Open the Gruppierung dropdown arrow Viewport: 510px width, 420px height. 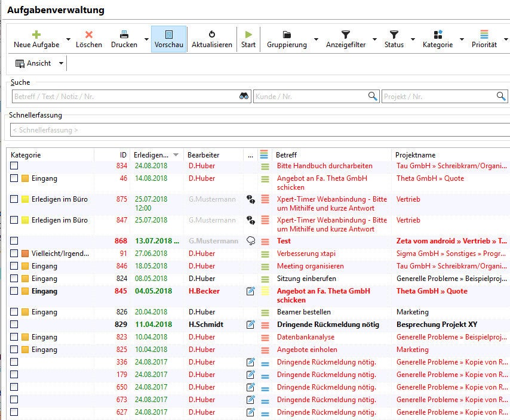click(316, 40)
